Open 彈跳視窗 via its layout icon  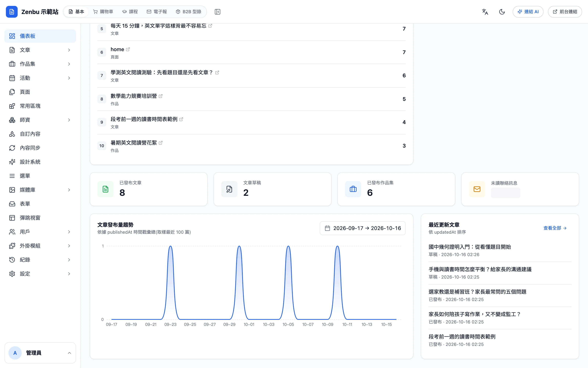[x=12, y=218]
